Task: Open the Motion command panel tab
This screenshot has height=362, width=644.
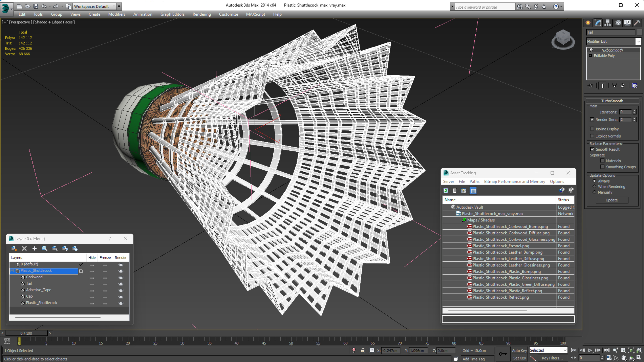Action: [618, 23]
